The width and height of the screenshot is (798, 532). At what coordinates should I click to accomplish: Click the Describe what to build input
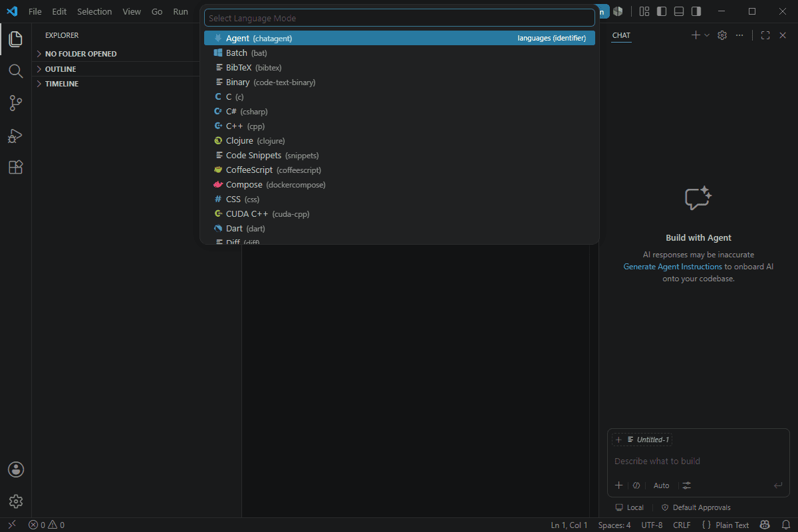(698, 461)
